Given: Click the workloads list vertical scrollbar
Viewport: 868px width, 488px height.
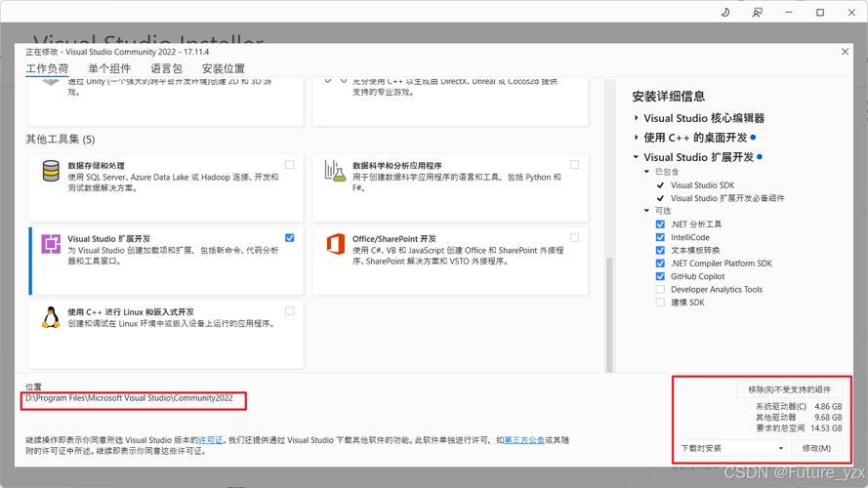Looking at the screenshot, I should coord(609,315).
